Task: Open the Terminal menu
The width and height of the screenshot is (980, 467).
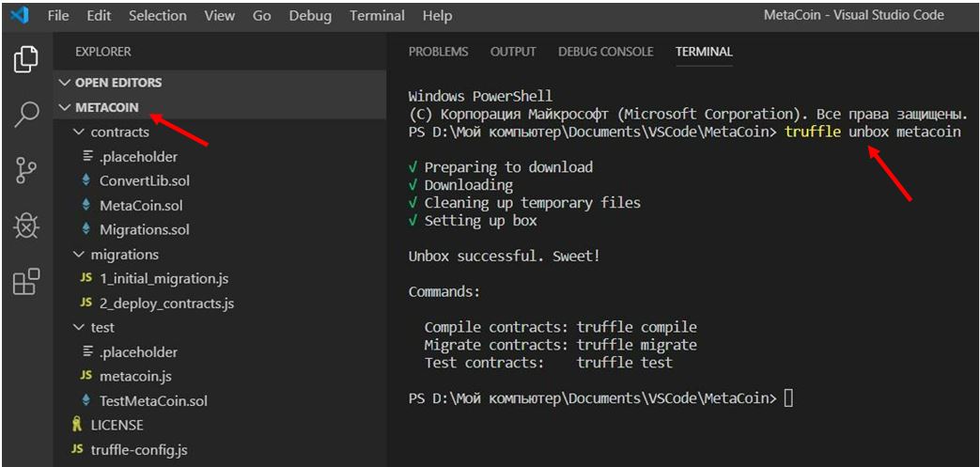Action: (x=377, y=16)
